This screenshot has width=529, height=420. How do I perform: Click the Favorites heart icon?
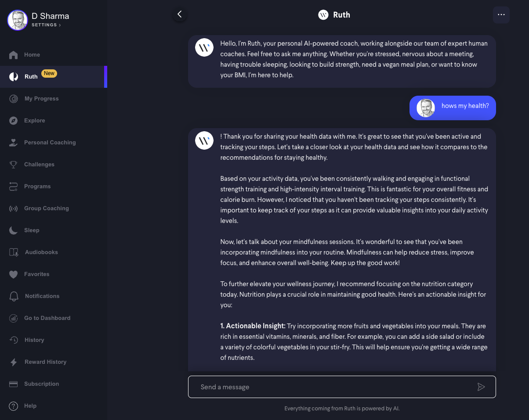pos(14,274)
